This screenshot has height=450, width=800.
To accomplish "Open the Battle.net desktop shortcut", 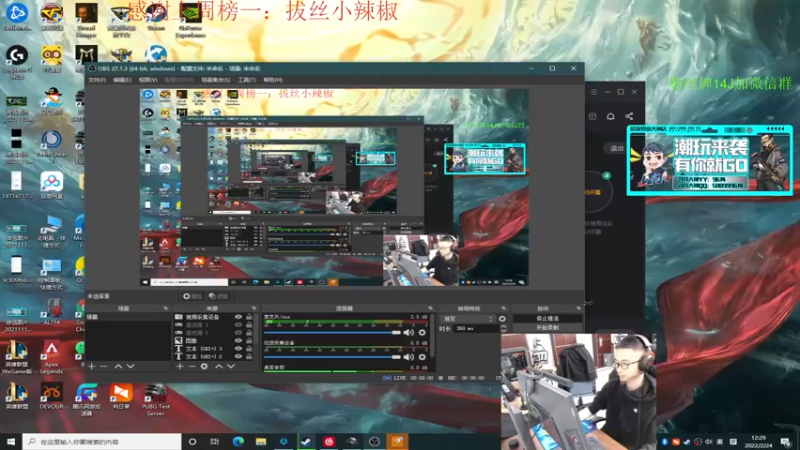I will [x=16, y=17].
